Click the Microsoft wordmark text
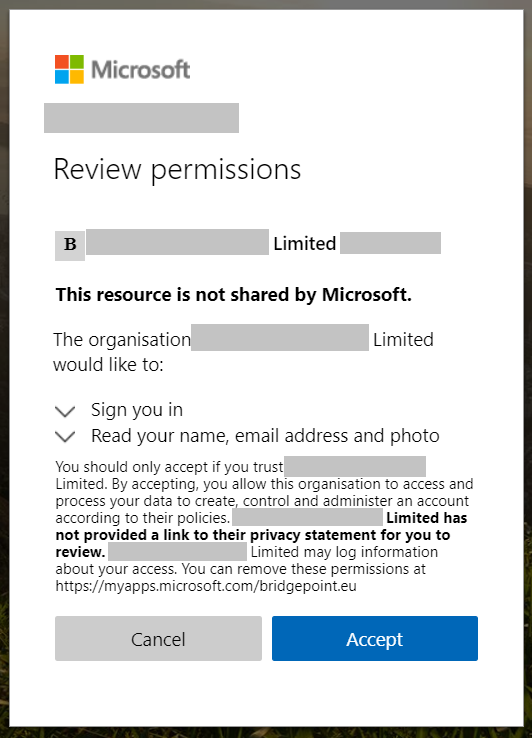This screenshot has height=738, width=532. 140,70
